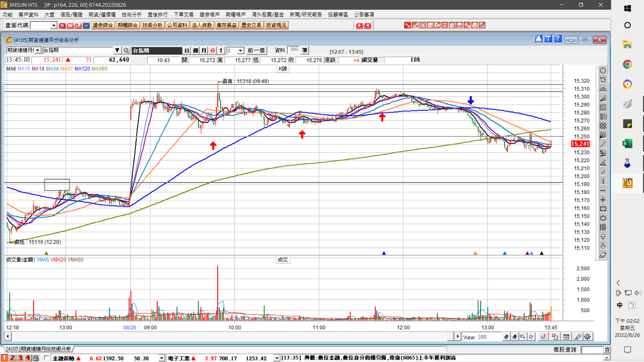644x362 pixels.
Task: Expand the 期貨連續月 dropdown
Action: 38,50
